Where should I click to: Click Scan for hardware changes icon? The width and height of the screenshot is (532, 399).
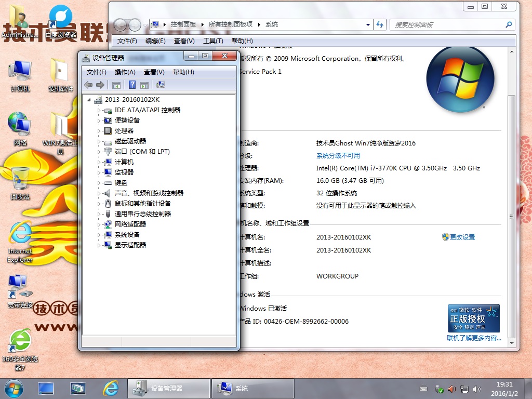[161, 85]
